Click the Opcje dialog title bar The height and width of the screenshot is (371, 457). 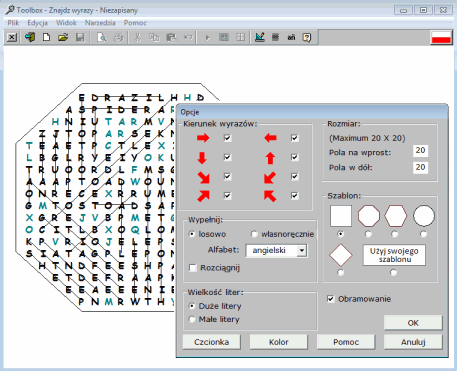coord(312,112)
